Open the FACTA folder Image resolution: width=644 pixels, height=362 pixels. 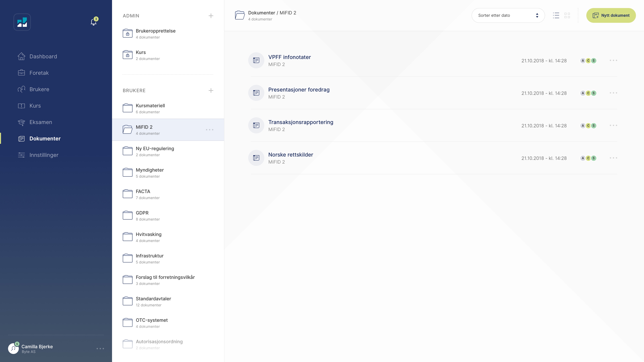tap(168, 194)
